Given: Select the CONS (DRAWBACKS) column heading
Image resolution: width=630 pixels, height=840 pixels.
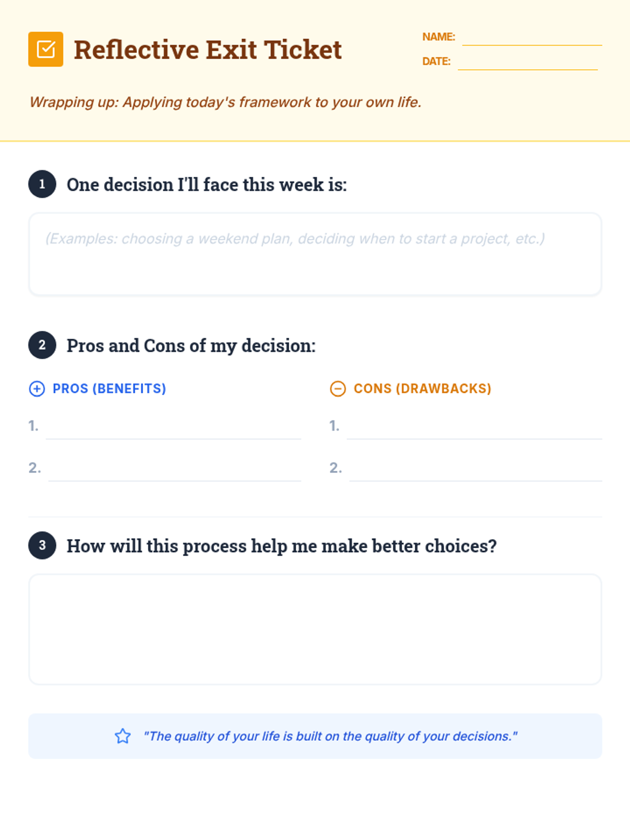Looking at the screenshot, I should [x=422, y=388].
